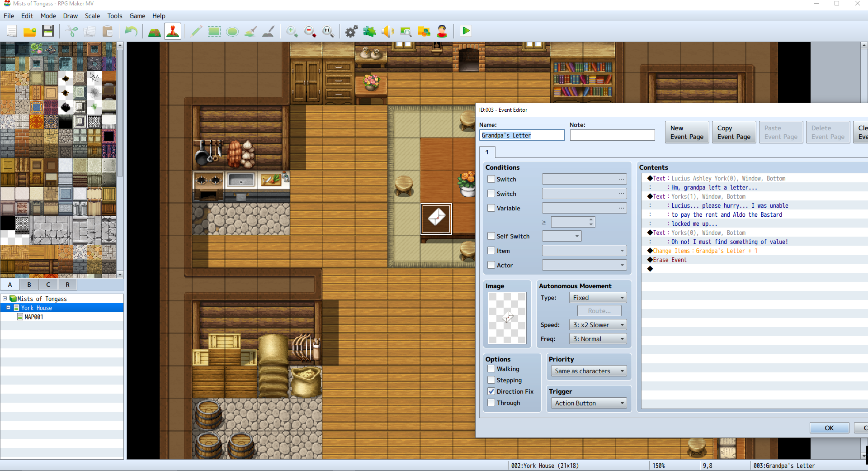Toggle the Through option checkbox
The height and width of the screenshot is (471, 868).
tap(491, 403)
